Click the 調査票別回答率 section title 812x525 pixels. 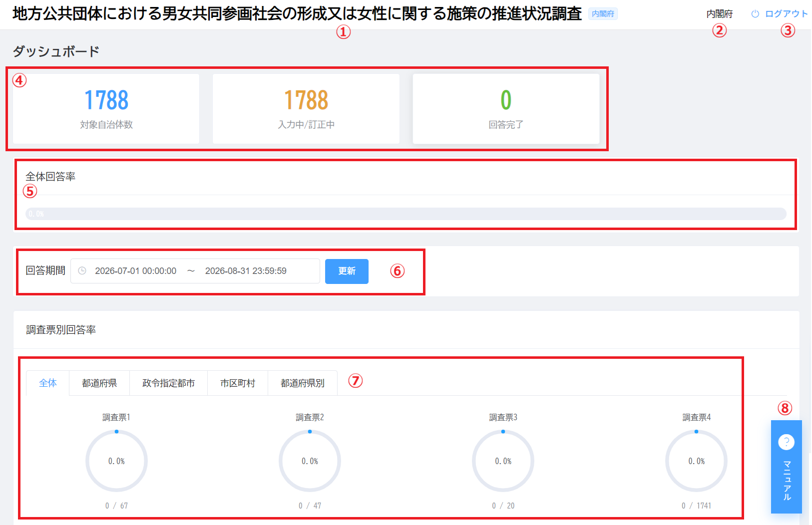[x=61, y=330]
